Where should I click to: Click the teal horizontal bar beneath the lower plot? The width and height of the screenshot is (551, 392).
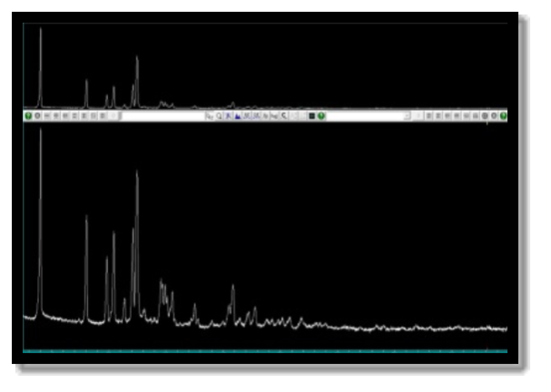click(x=265, y=350)
